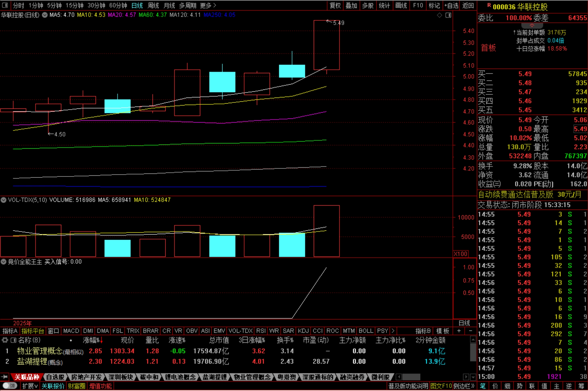Toggle the VOL-TDX indicator collapse circle
The width and height of the screenshot is (588, 391).
point(4,200)
